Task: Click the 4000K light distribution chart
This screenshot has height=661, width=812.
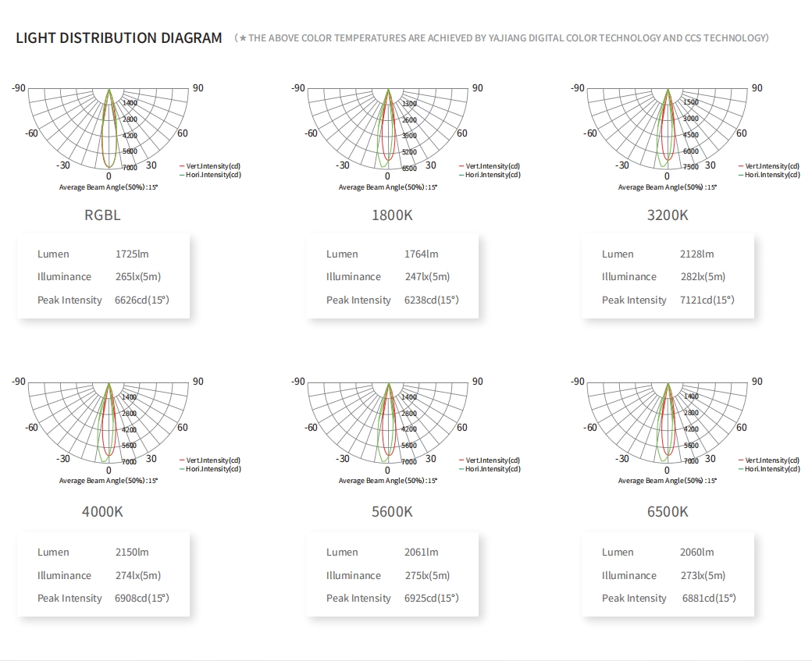Action: pos(109,423)
